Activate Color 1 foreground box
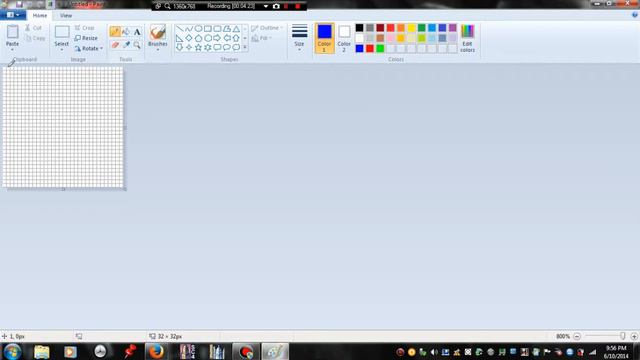This screenshot has width=640, height=360. coord(324,38)
